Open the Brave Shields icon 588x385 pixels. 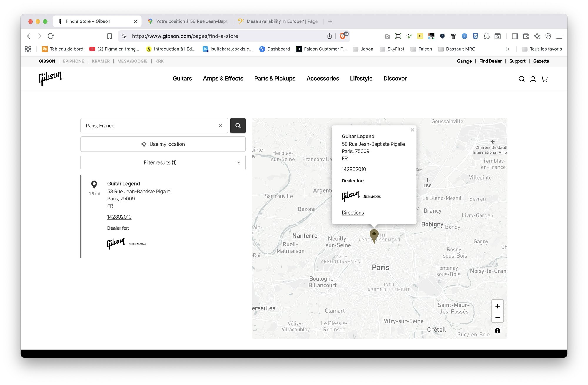[x=343, y=36]
